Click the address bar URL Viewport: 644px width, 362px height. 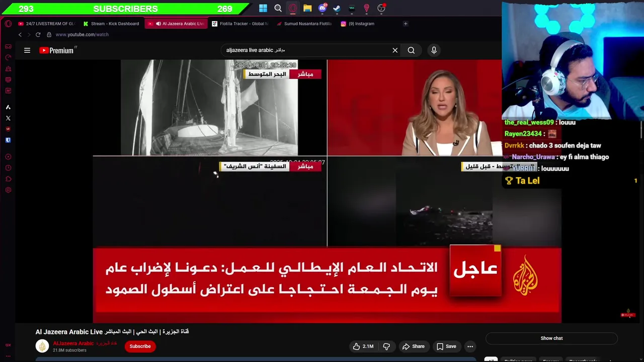pos(82,35)
